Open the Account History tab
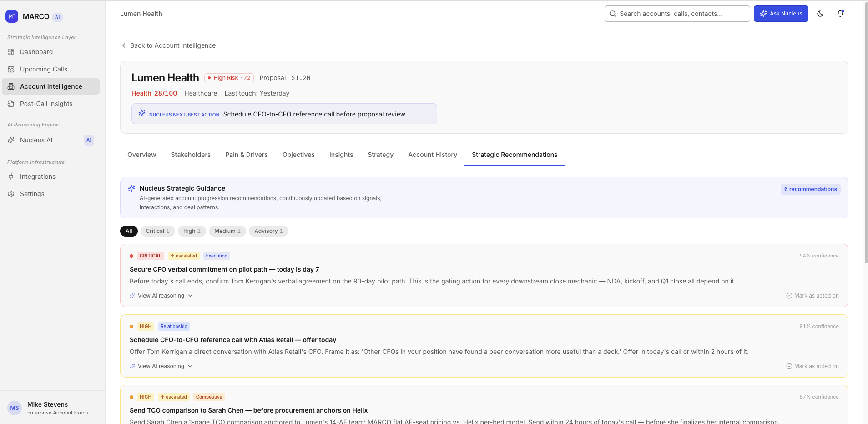This screenshot has width=868, height=424. point(433,155)
